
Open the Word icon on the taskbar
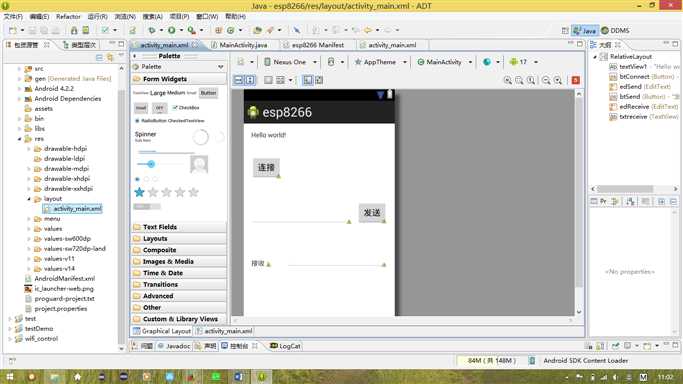[238, 377]
